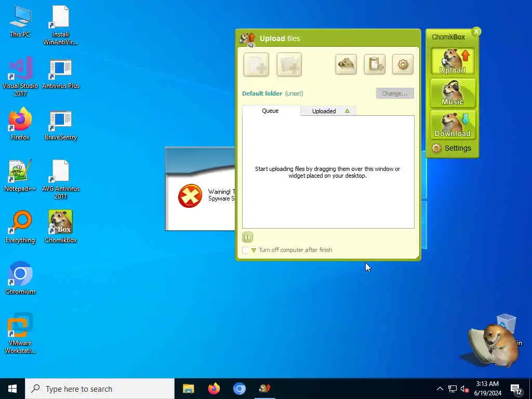Select the This PC desktop icon
The width and height of the screenshot is (532, 399).
(x=20, y=21)
